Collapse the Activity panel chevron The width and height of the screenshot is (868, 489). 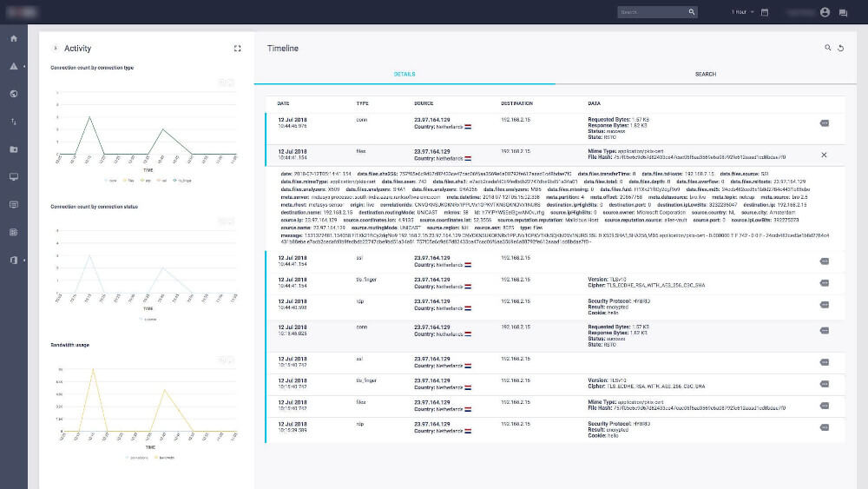click(x=55, y=49)
